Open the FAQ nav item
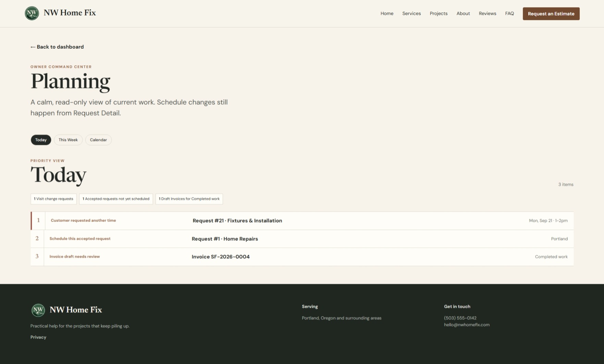 (509, 13)
